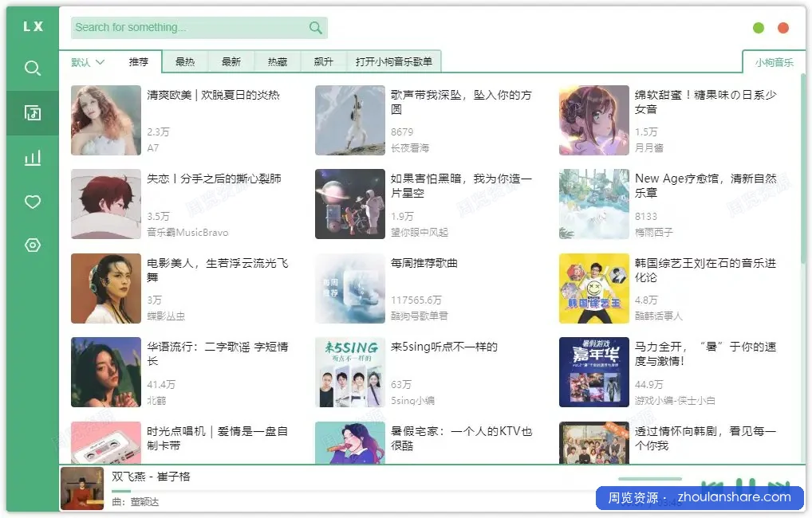
Task: Open cover of 绵软甜蜜 playlist
Action: click(x=594, y=120)
